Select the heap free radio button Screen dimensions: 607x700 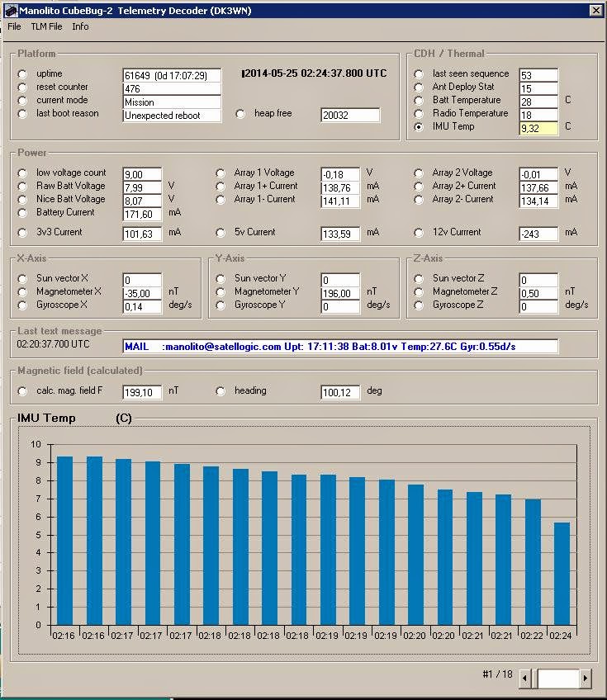coord(240,114)
